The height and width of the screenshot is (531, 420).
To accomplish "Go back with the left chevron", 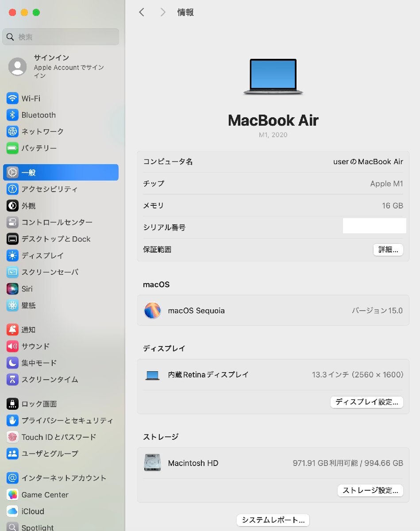I will 142,12.
